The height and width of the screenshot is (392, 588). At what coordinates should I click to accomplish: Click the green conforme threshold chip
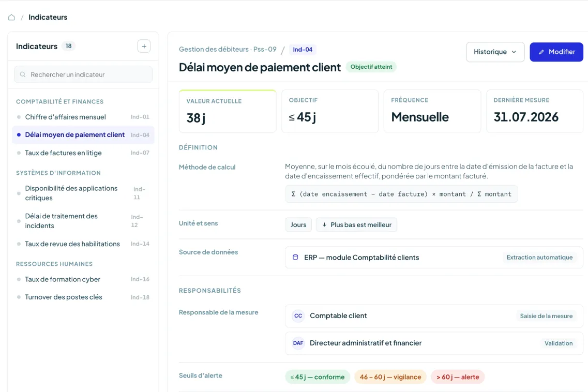(x=318, y=377)
